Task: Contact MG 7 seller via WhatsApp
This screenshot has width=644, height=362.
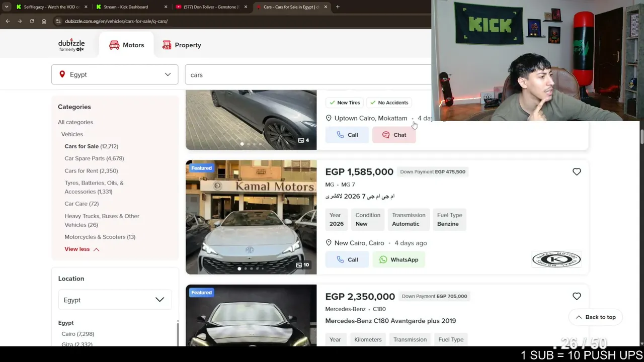Action: pyautogui.click(x=399, y=259)
